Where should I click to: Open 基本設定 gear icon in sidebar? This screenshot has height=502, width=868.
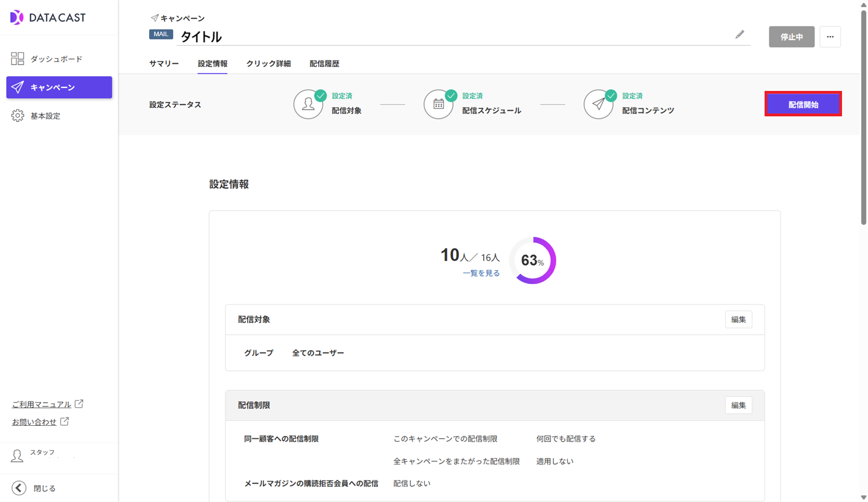18,116
